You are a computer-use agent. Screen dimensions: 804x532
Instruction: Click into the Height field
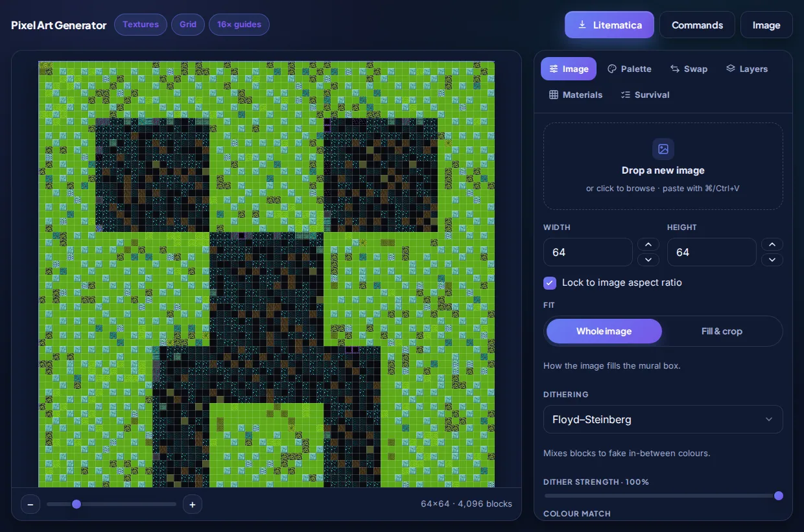coord(712,252)
